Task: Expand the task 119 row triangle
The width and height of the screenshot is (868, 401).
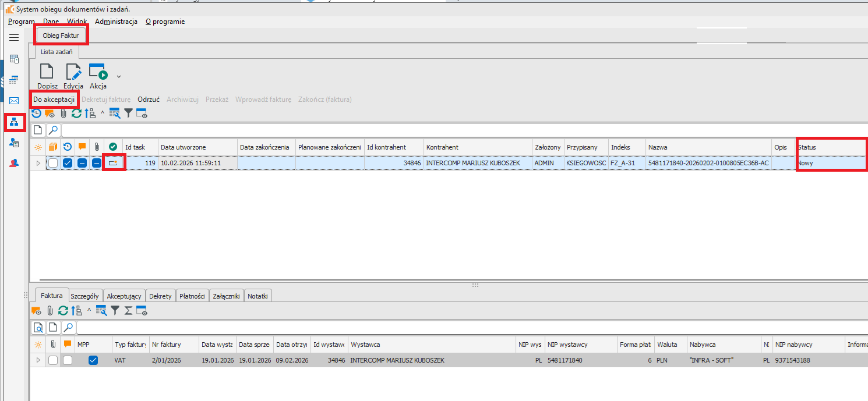Action: point(38,164)
